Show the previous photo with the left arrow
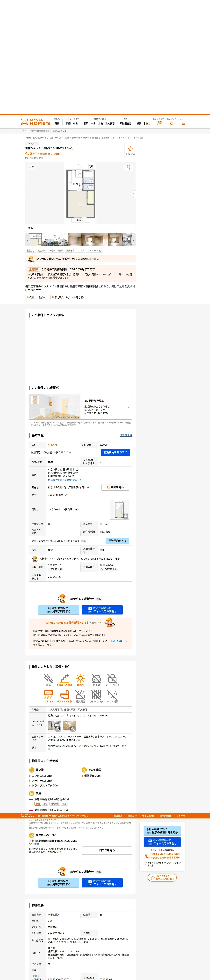210x980 pixels. pos(27,194)
